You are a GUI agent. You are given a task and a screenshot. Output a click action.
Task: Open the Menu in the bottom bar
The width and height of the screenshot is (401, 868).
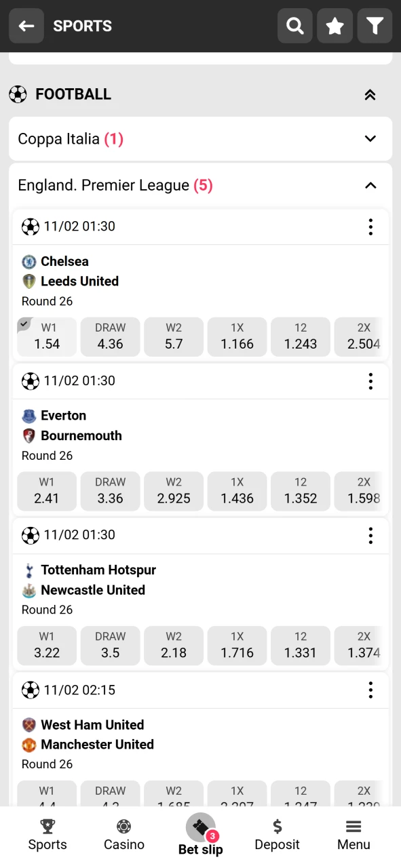(354, 834)
